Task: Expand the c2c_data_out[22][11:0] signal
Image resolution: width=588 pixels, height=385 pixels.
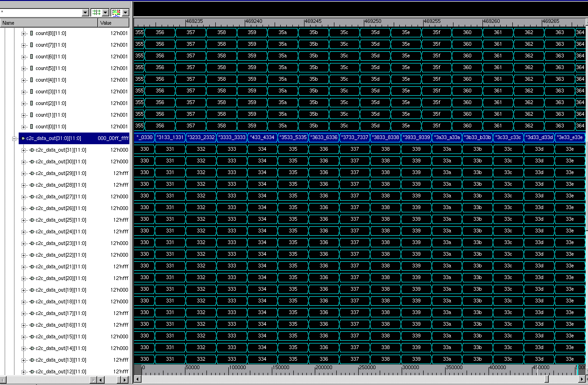Action: tap(24, 255)
